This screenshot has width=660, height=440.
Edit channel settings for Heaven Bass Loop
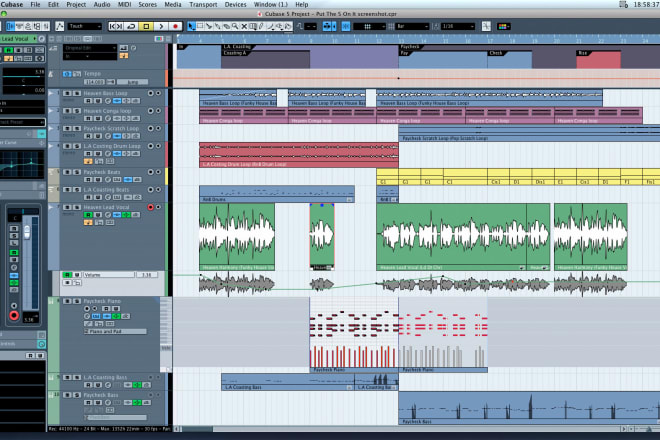click(108, 101)
